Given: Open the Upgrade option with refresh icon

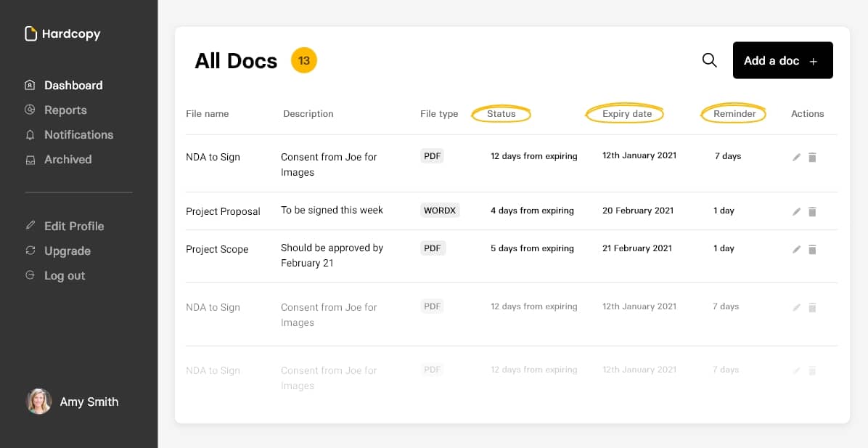Looking at the screenshot, I should (30, 251).
